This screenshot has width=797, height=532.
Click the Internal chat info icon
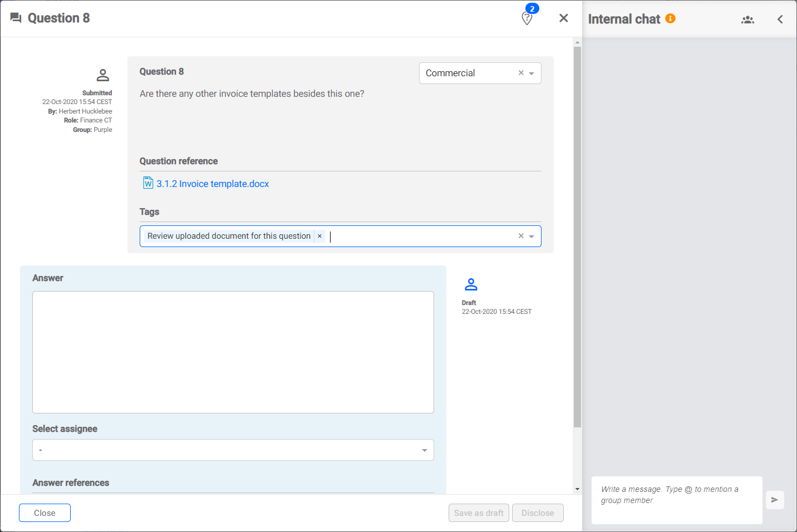tap(671, 18)
